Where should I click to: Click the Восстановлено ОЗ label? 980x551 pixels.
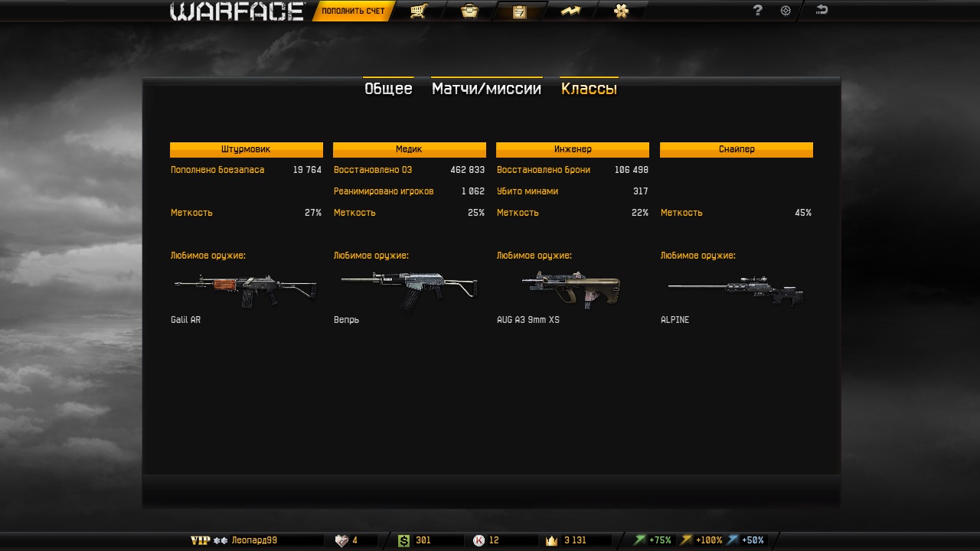pos(373,170)
